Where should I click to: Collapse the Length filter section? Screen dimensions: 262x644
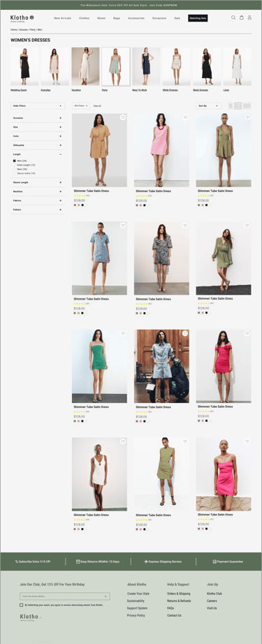[38, 154]
